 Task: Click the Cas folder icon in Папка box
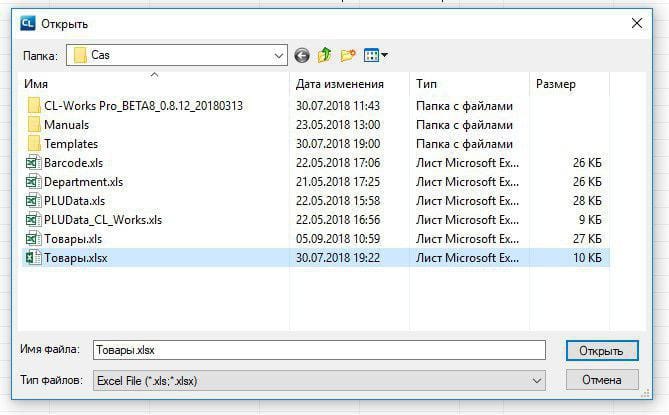click(x=80, y=55)
